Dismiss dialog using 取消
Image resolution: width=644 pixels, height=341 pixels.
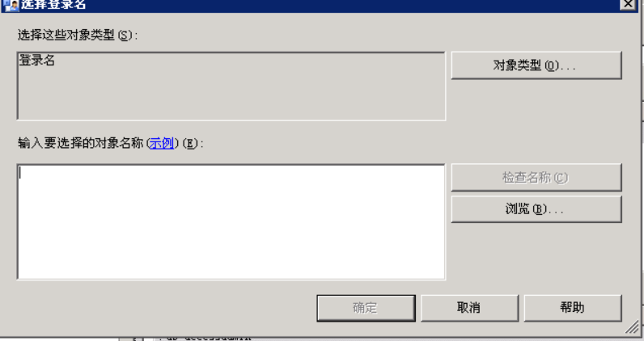coord(469,308)
